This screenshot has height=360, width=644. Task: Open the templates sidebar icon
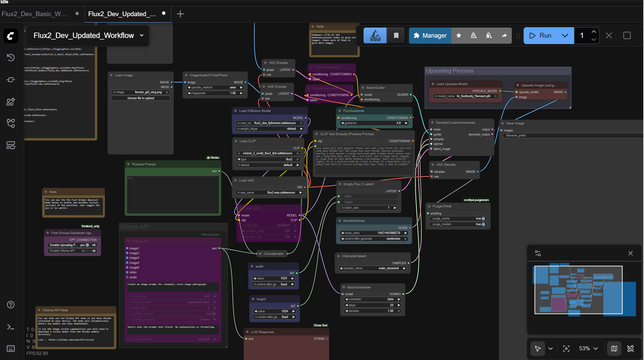(x=11, y=145)
